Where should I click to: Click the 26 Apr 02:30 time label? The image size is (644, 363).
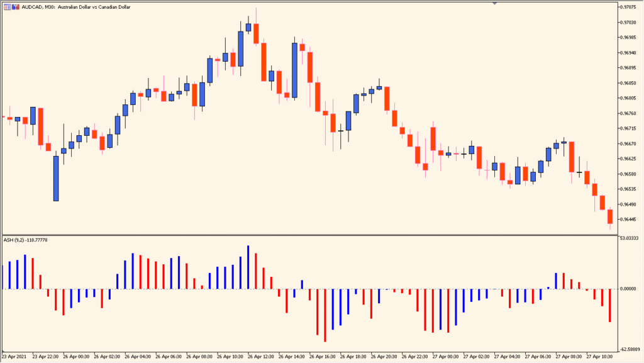(107, 357)
